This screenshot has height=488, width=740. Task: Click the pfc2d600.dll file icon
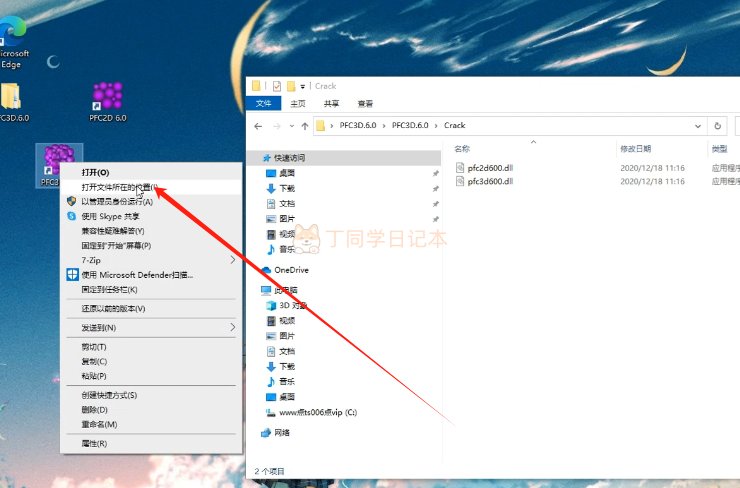460,168
